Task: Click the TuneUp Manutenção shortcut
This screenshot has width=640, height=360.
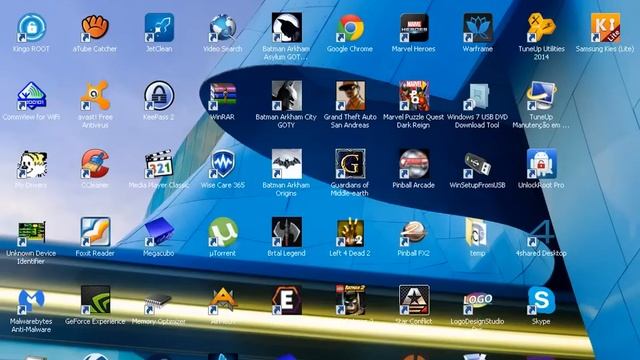Action: (x=541, y=96)
